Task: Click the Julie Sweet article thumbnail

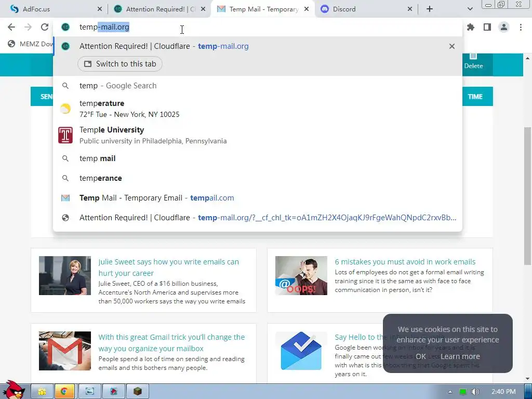Action: 65,275
